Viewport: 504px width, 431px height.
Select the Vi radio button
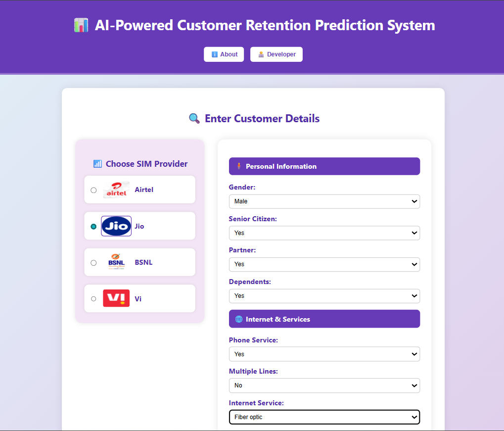point(93,299)
